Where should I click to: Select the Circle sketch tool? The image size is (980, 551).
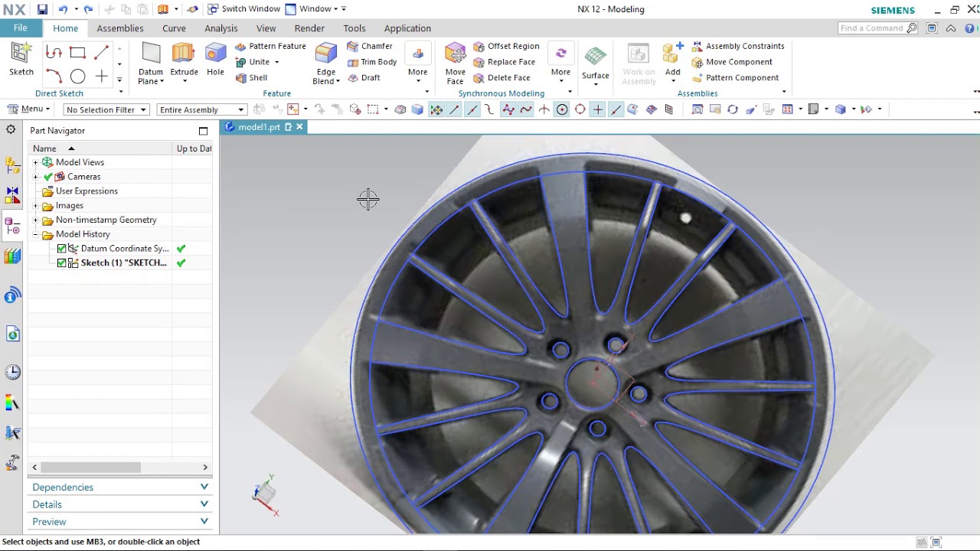77,77
